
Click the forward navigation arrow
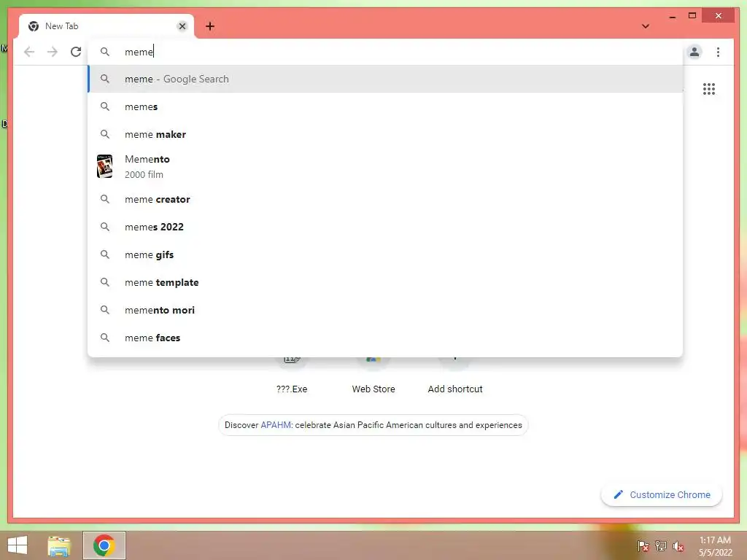(x=53, y=52)
